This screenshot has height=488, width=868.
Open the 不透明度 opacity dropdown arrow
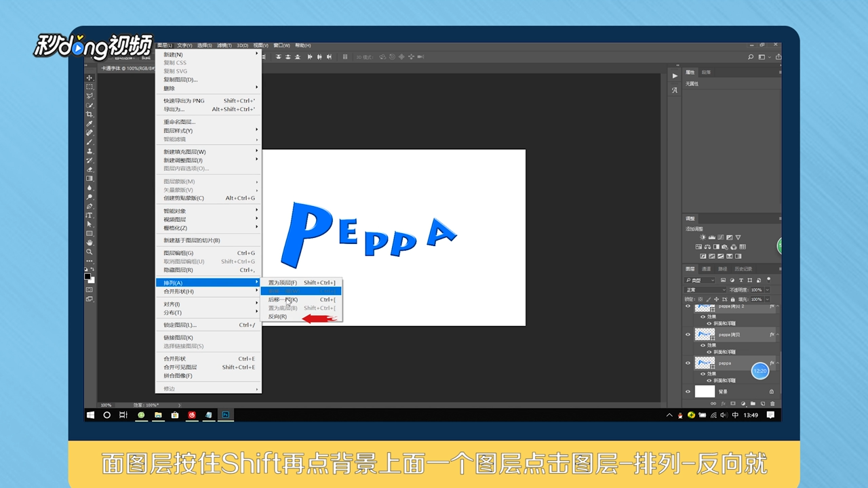point(767,290)
